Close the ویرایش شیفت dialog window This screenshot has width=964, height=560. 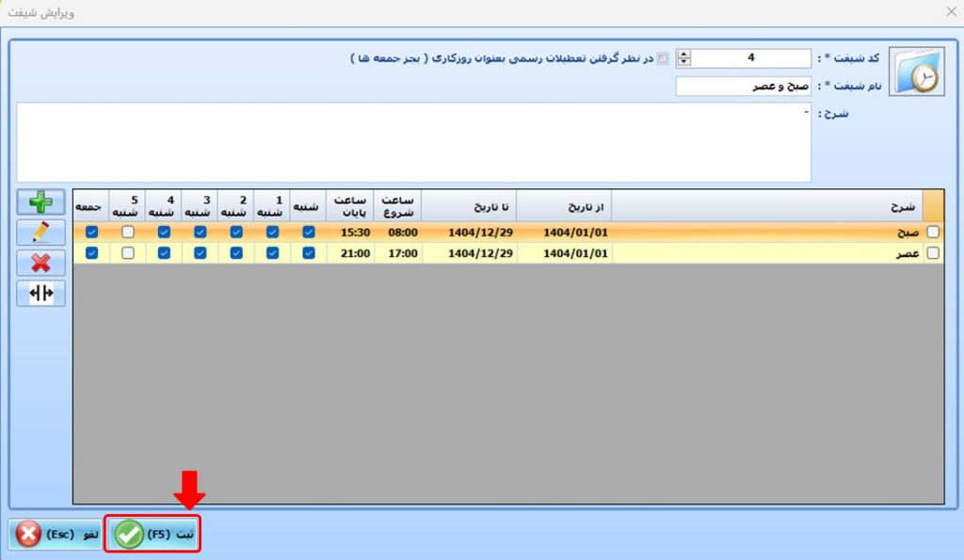950,12
